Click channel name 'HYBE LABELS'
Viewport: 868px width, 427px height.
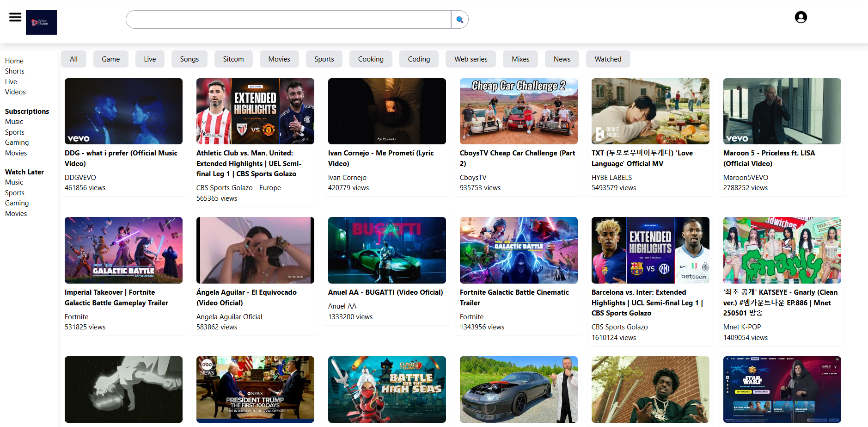(x=611, y=178)
